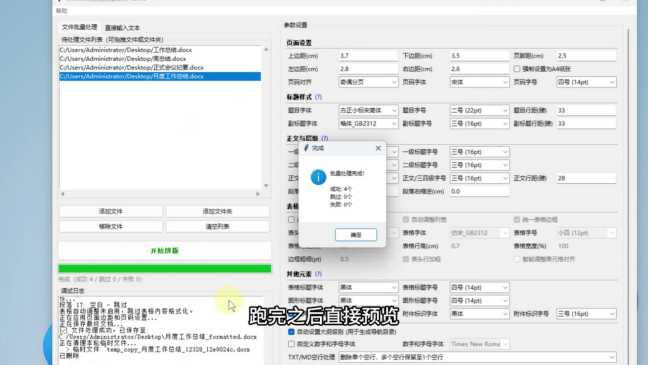Open the 题目字号 dropdown showing 二号 (22pt)
648x365 pixels.
pos(479,110)
